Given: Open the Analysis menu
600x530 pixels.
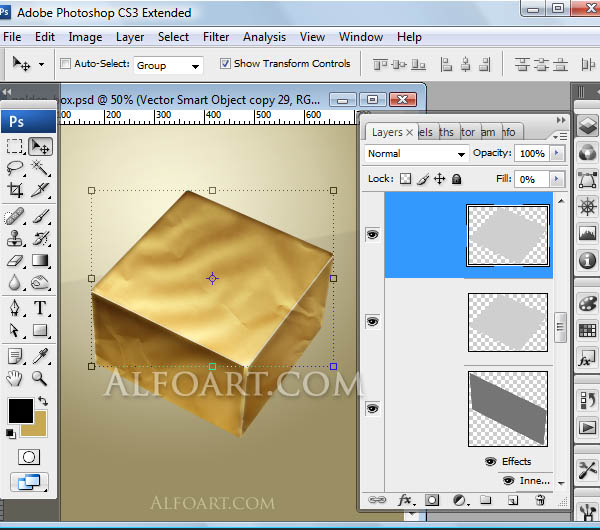Looking at the screenshot, I should pos(264,37).
